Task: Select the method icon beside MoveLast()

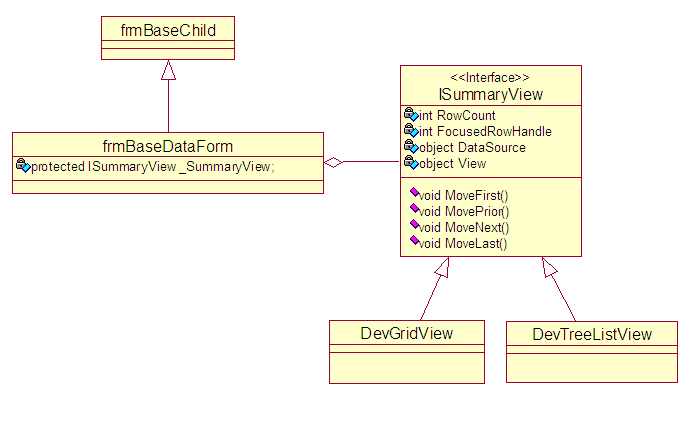Action: point(411,242)
